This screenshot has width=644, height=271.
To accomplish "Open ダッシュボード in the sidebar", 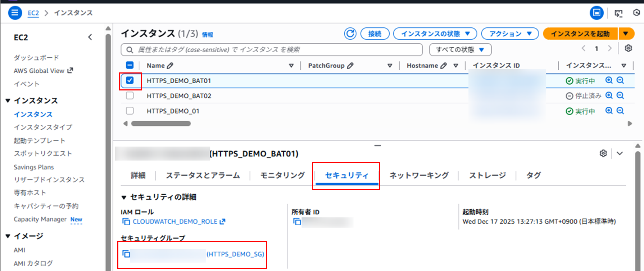I will [x=36, y=58].
